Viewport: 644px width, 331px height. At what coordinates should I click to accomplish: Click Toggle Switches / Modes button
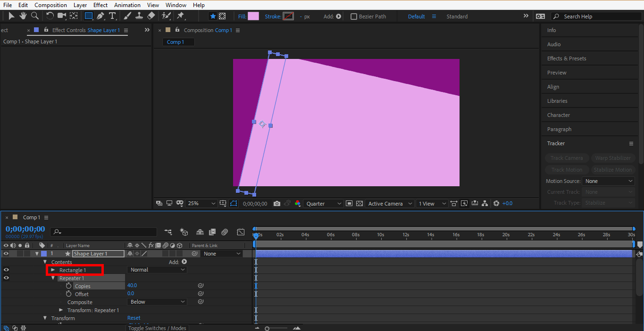click(157, 328)
